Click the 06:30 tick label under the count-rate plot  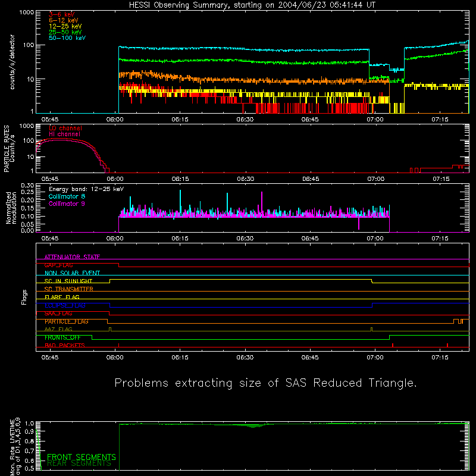pos(245,120)
